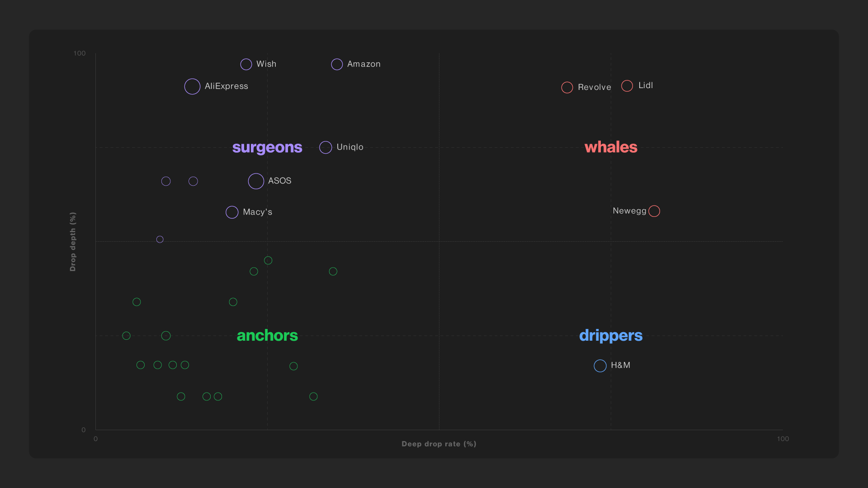Image resolution: width=868 pixels, height=488 pixels.
Task: Select the Macy's circle marker
Action: click(x=232, y=212)
